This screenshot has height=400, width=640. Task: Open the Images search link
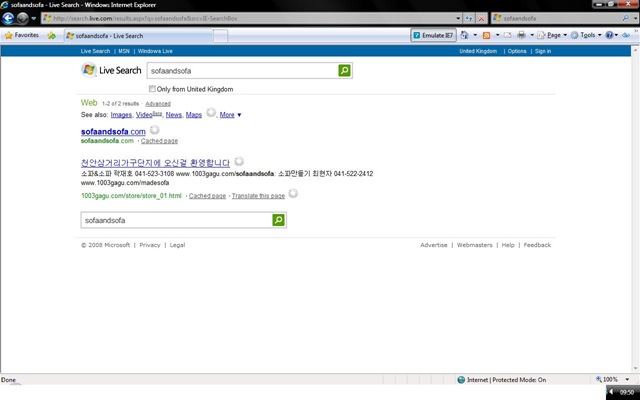(121, 115)
